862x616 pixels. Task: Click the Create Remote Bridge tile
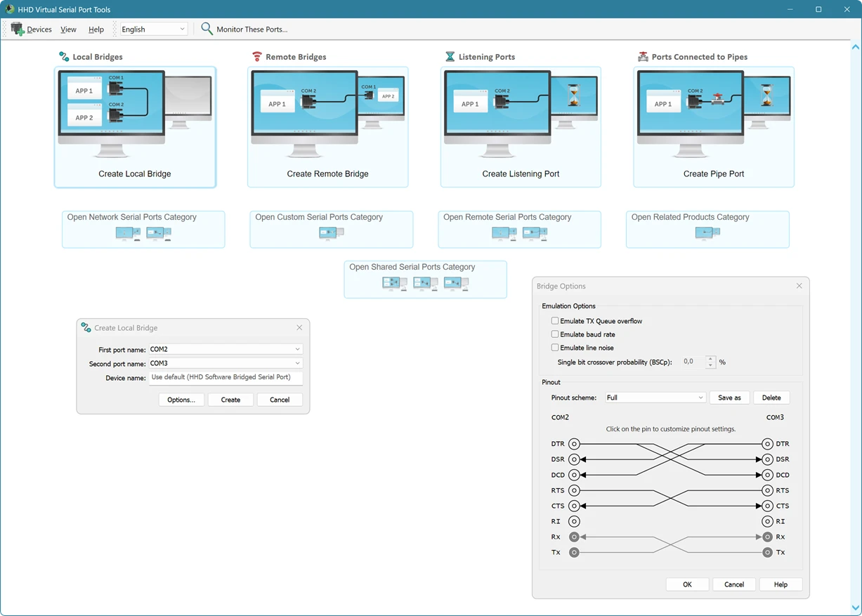[x=327, y=127]
